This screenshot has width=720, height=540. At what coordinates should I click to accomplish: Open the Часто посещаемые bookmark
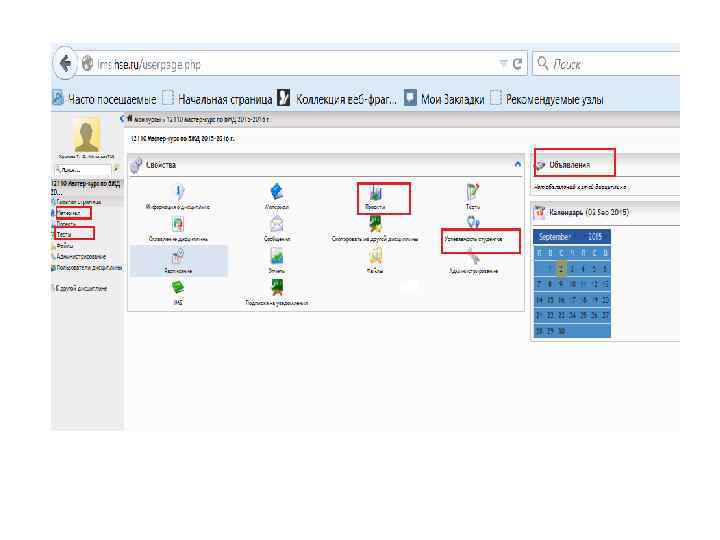coord(104,98)
